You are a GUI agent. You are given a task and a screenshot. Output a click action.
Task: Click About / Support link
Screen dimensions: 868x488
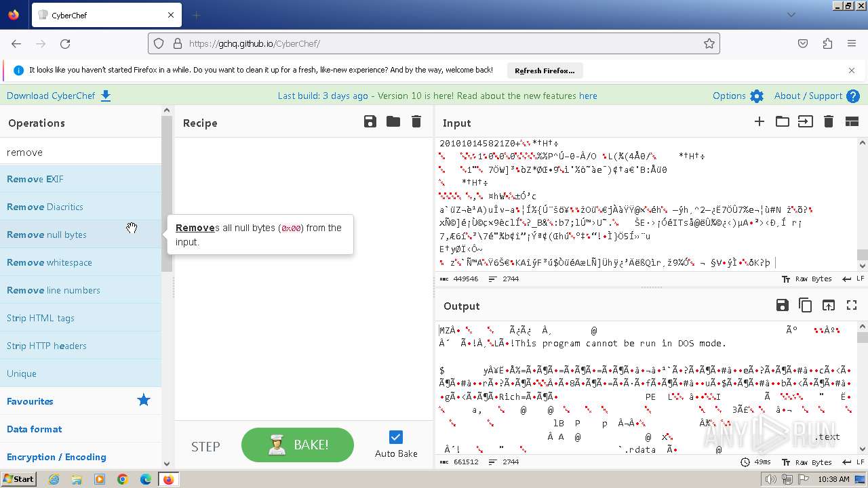tap(808, 96)
